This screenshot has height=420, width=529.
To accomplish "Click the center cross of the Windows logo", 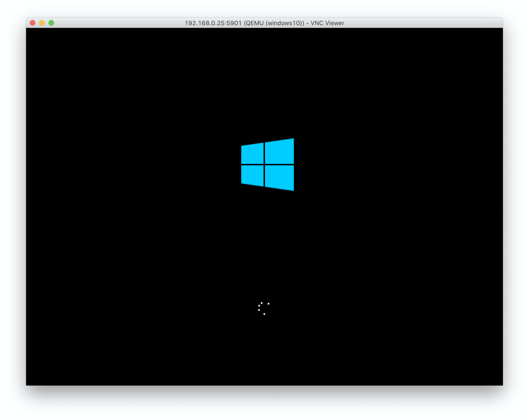I will click(x=264, y=164).
